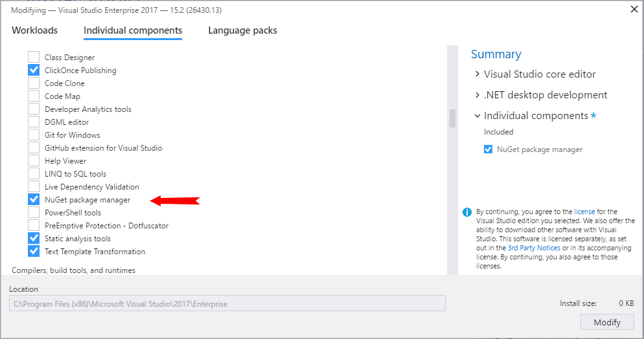This screenshot has width=644, height=339.
Task: Enable the Code Clone component
Action: click(x=34, y=83)
